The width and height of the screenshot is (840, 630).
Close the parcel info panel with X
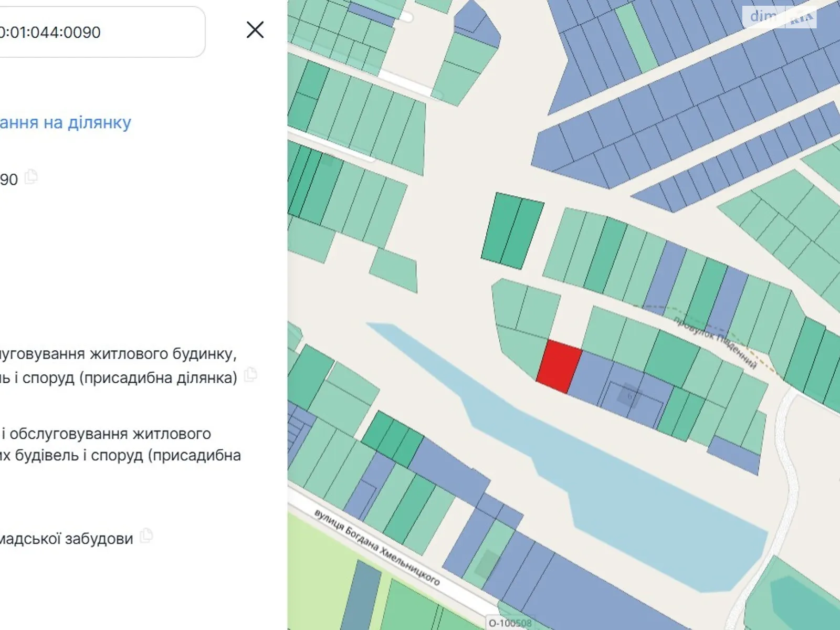click(x=255, y=30)
